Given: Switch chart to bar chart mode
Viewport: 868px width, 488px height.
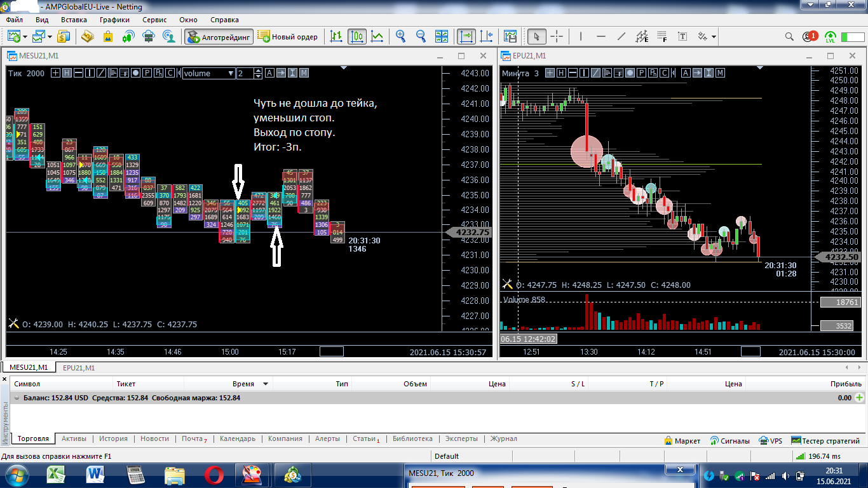Looking at the screenshot, I should (337, 36).
